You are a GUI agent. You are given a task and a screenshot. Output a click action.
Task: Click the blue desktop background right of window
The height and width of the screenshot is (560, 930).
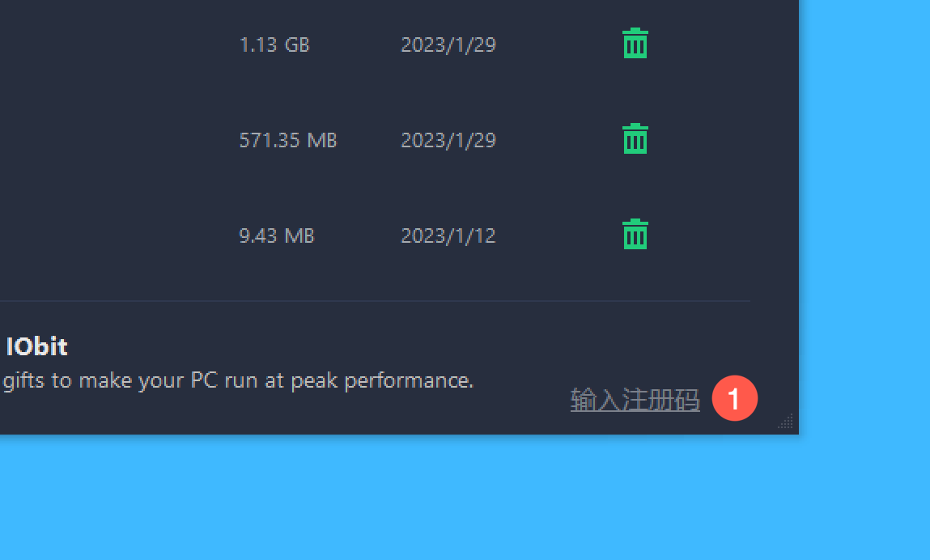pos(864,214)
